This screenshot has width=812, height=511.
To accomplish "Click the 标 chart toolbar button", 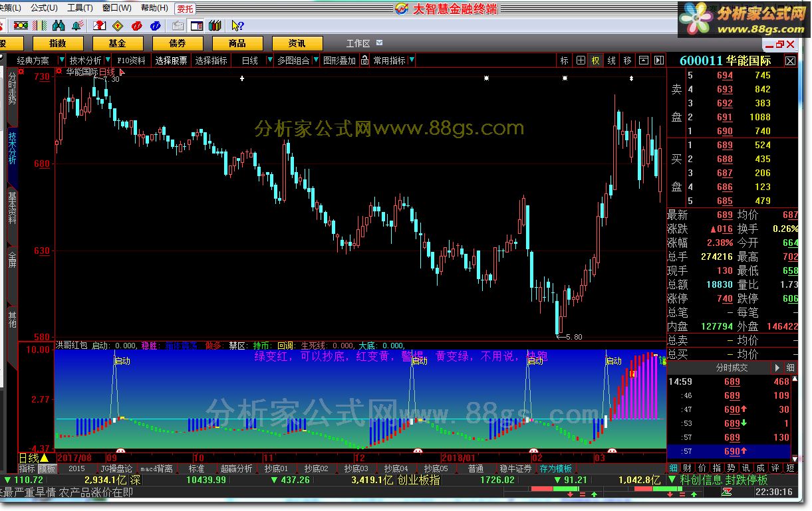I will click(565, 60).
